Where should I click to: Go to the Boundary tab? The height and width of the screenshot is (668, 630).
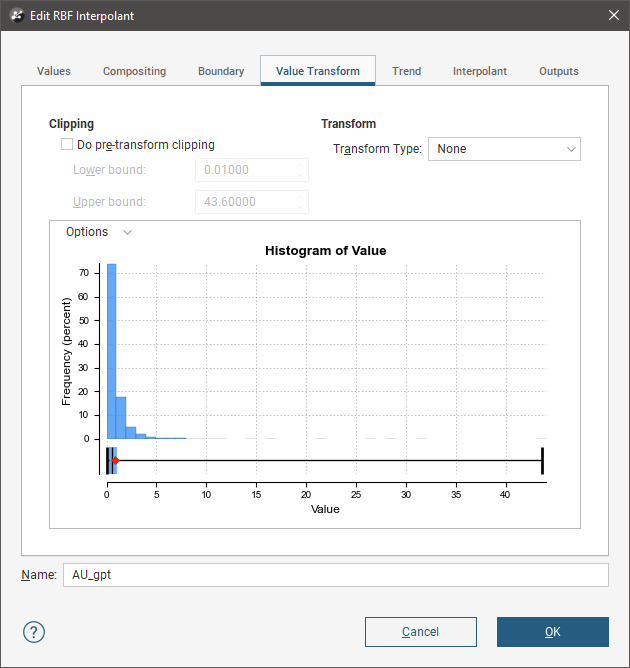[221, 72]
